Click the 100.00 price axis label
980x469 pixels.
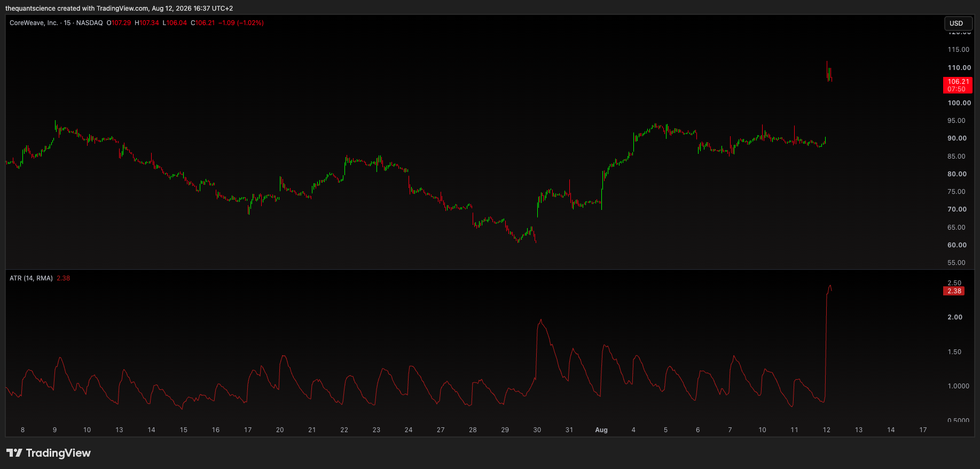click(959, 103)
